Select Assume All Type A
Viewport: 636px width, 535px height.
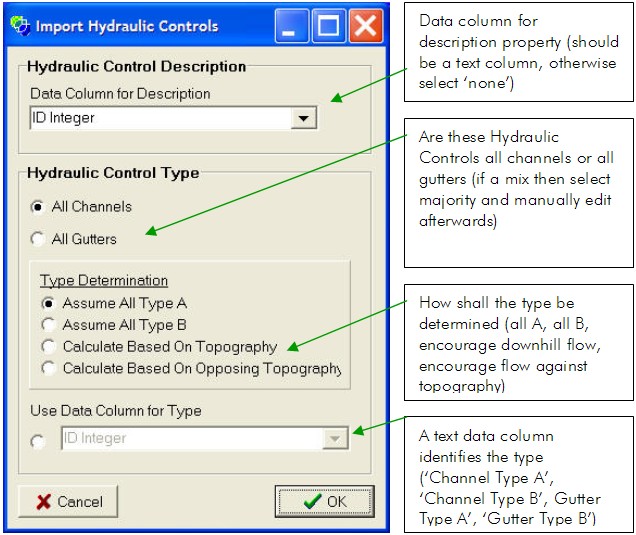[48, 303]
